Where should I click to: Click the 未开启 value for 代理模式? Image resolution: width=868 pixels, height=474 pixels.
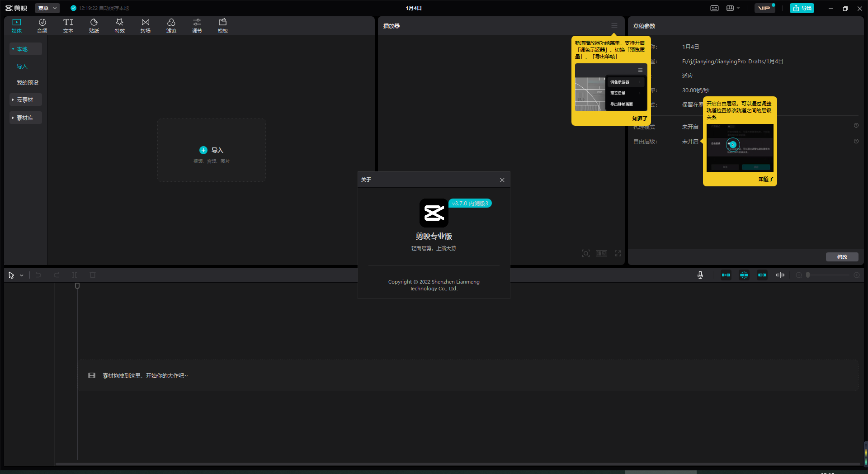tap(690, 127)
